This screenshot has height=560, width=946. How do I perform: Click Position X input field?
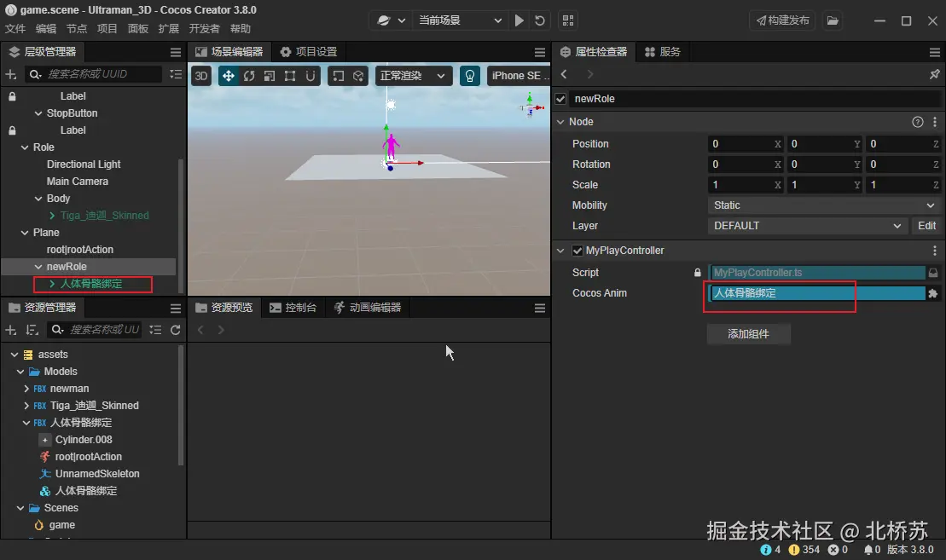pyautogui.click(x=746, y=144)
